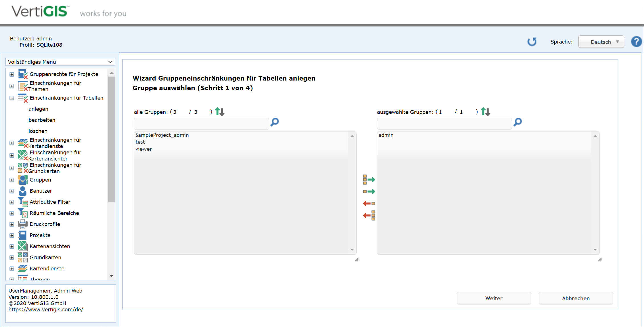Open the Sprache dropdown showing Deutsch
Viewport: 644px width, 327px height.
(601, 42)
